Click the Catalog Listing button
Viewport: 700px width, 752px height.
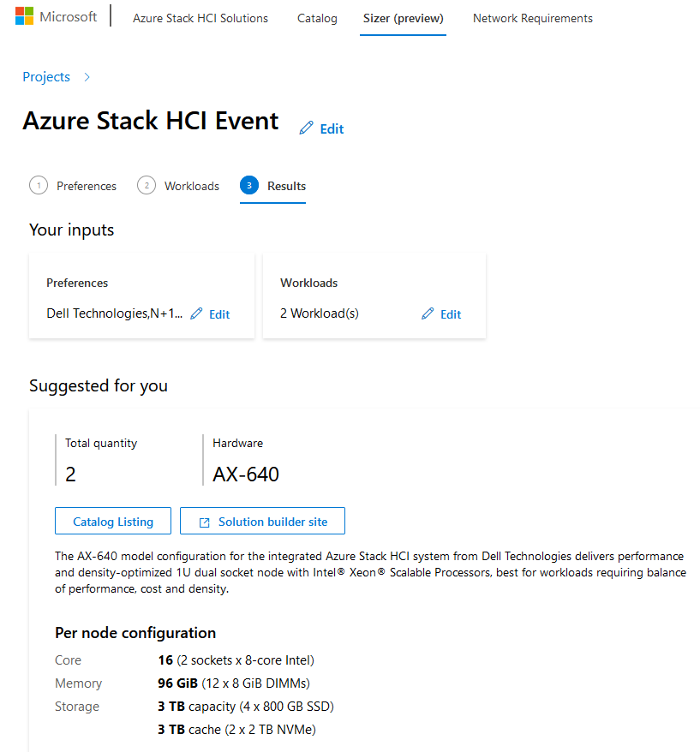[113, 521]
